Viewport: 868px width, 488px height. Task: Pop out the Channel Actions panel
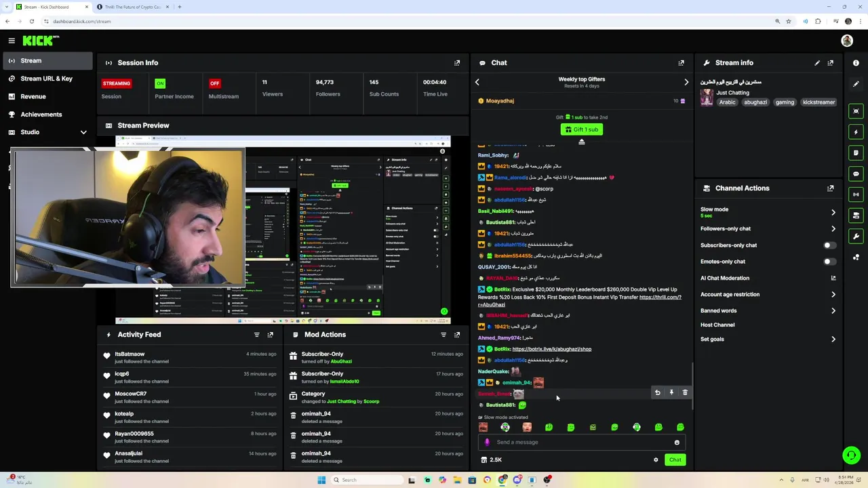point(830,188)
